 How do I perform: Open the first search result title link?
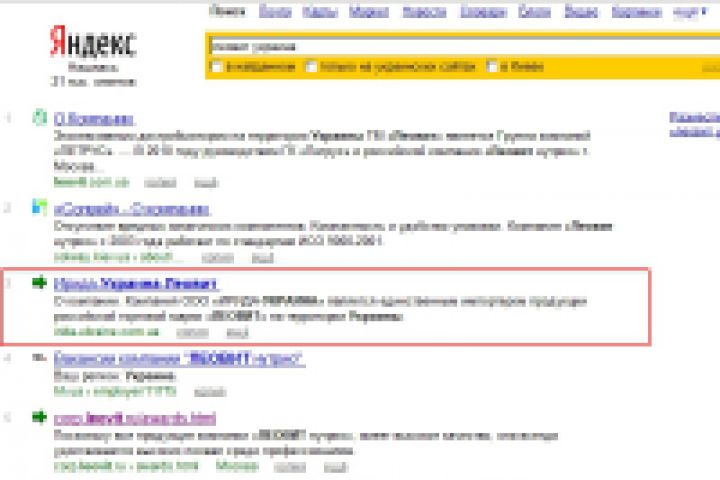(x=94, y=119)
